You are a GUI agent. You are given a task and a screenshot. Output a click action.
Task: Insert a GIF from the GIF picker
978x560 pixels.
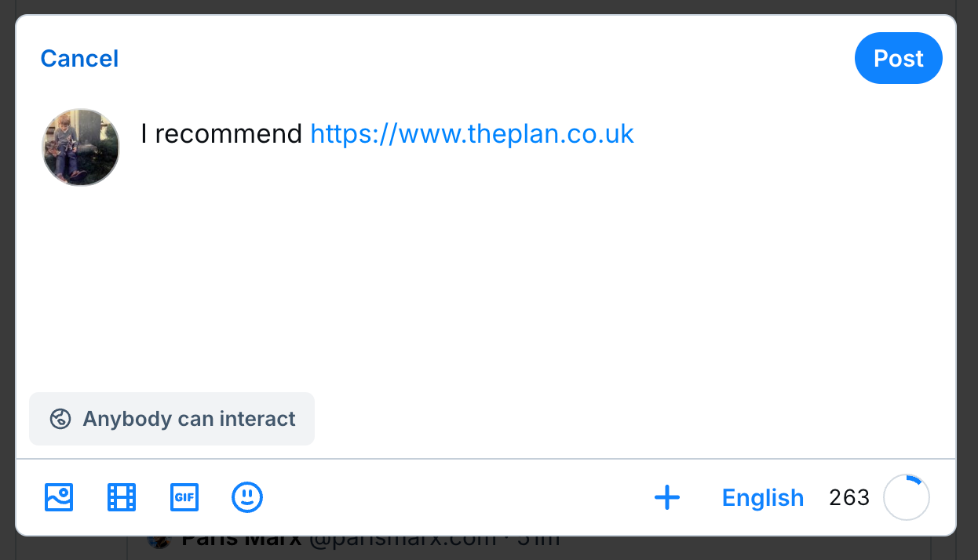(x=184, y=497)
